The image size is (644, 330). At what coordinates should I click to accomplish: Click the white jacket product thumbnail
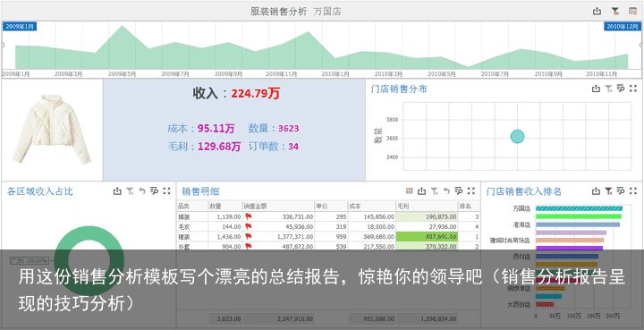point(52,130)
